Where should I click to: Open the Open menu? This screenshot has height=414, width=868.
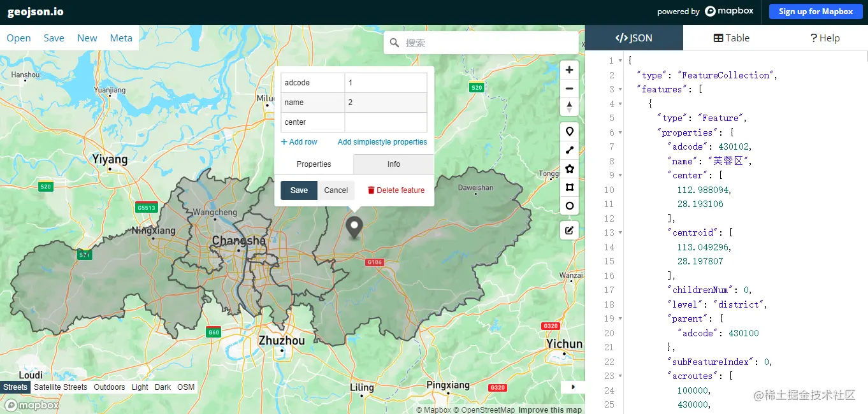pos(18,38)
